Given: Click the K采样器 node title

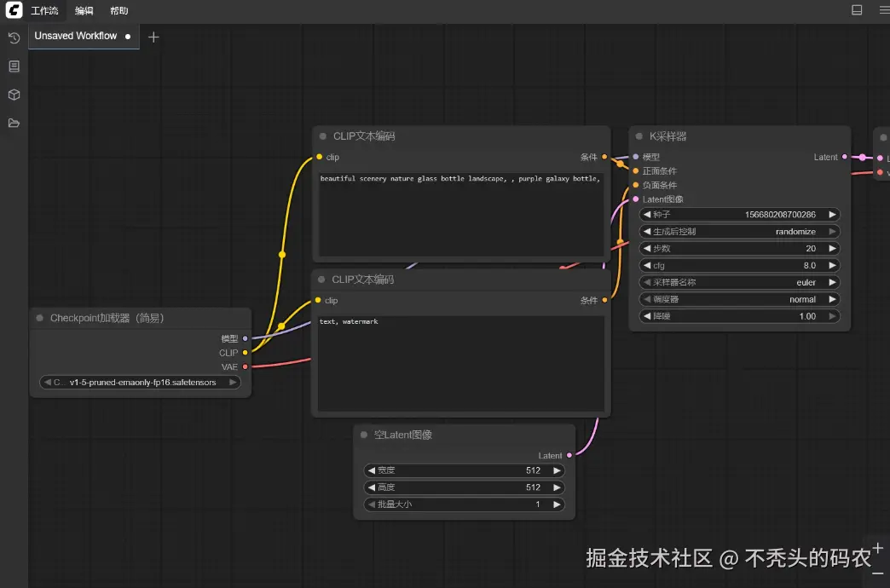Looking at the screenshot, I should 668,136.
